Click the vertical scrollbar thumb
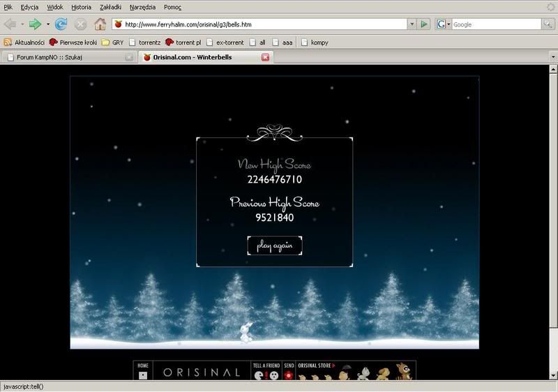Screen dimensions: 558x392 tap(553, 200)
